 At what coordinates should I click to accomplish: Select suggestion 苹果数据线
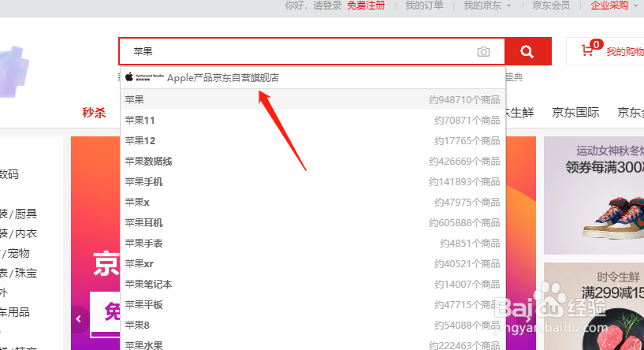coord(313,161)
